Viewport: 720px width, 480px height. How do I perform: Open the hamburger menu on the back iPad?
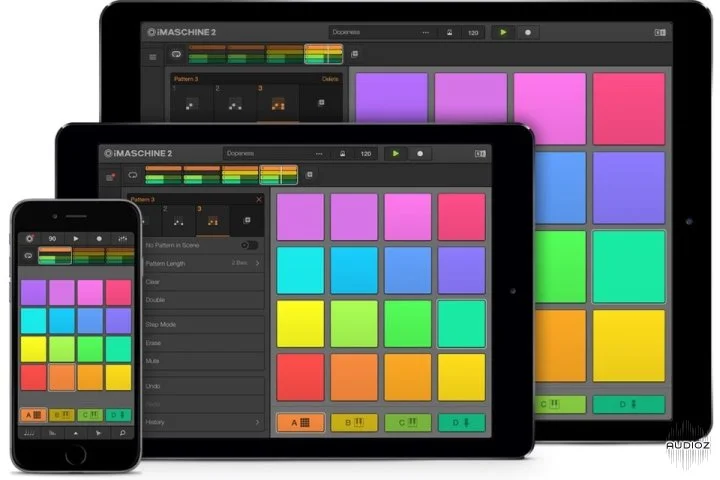[x=153, y=57]
